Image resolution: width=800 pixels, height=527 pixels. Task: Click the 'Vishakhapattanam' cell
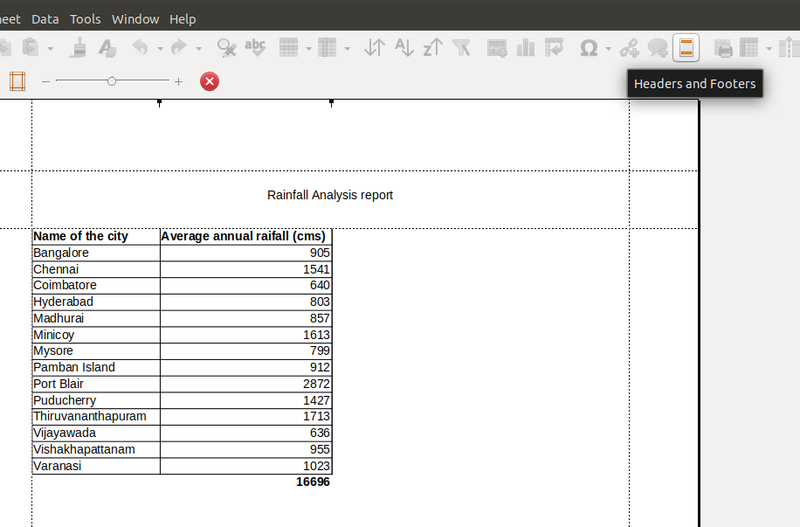tap(96, 449)
